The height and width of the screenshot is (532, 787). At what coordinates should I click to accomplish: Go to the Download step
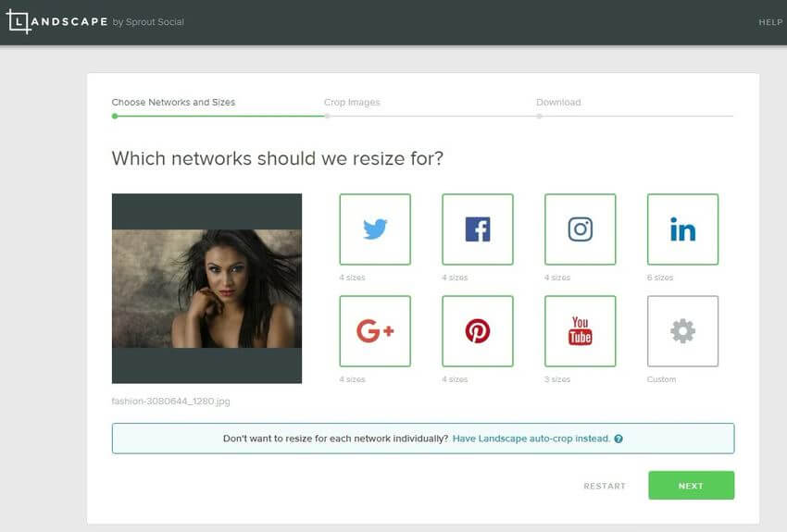558,103
